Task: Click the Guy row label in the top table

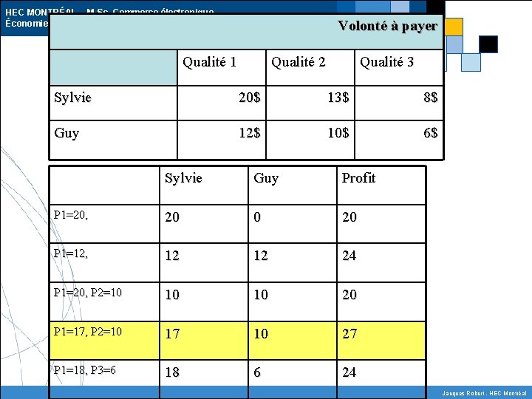Action: pos(66,133)
